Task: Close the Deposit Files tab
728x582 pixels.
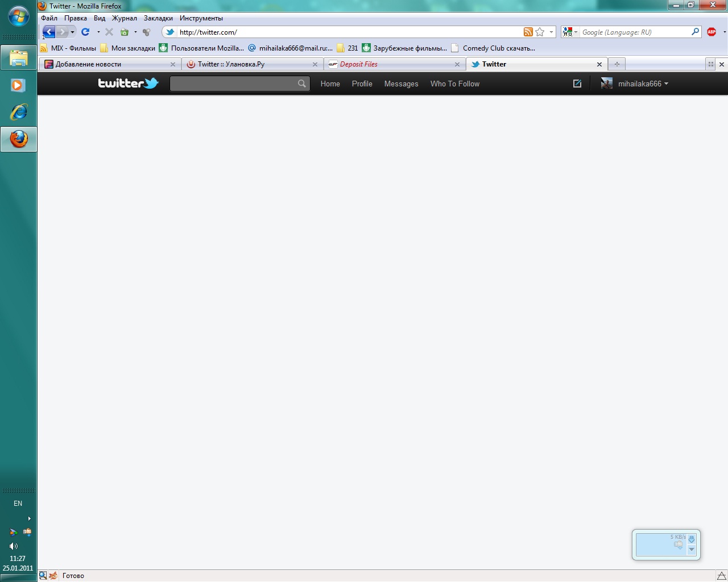Action: (x=457, y=64)
